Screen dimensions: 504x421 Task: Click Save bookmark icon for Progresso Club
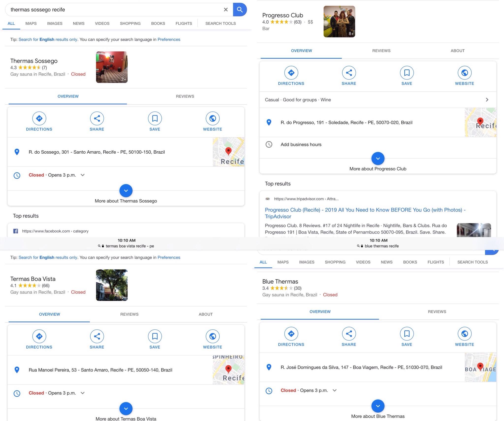pyautogui.click(x=407, y=73)
